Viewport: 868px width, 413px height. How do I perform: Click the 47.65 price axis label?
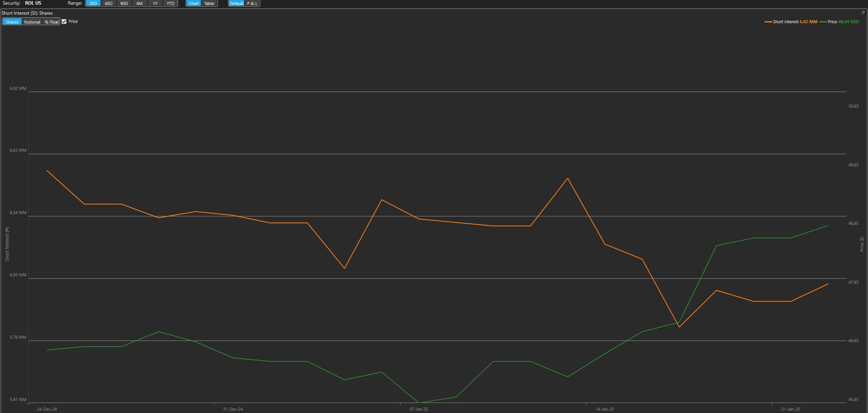(x=853, y=282)
